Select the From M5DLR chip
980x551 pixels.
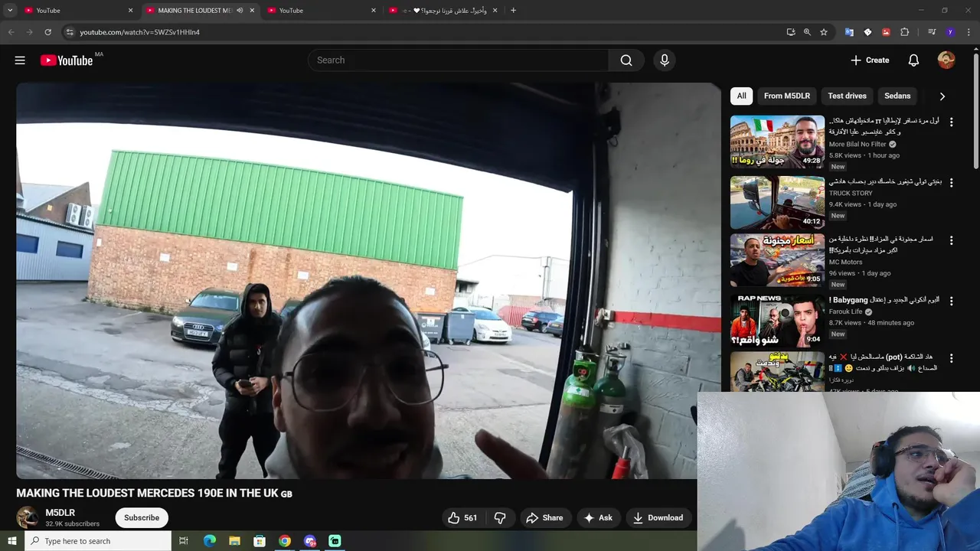click(x=786, y=96)
